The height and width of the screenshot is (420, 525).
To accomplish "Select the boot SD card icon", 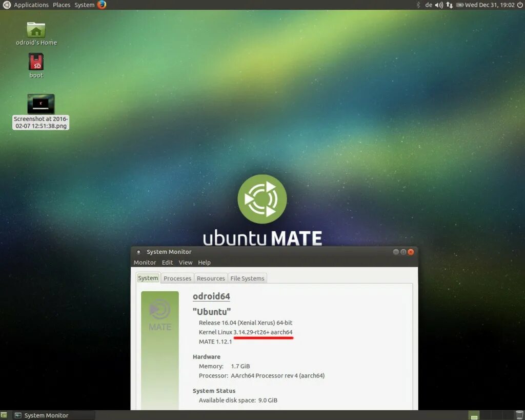I will (x=36, y=66).
